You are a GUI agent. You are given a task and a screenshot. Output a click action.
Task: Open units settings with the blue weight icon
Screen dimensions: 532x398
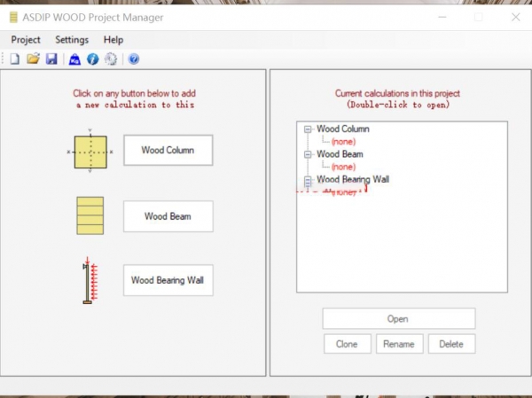74,59
